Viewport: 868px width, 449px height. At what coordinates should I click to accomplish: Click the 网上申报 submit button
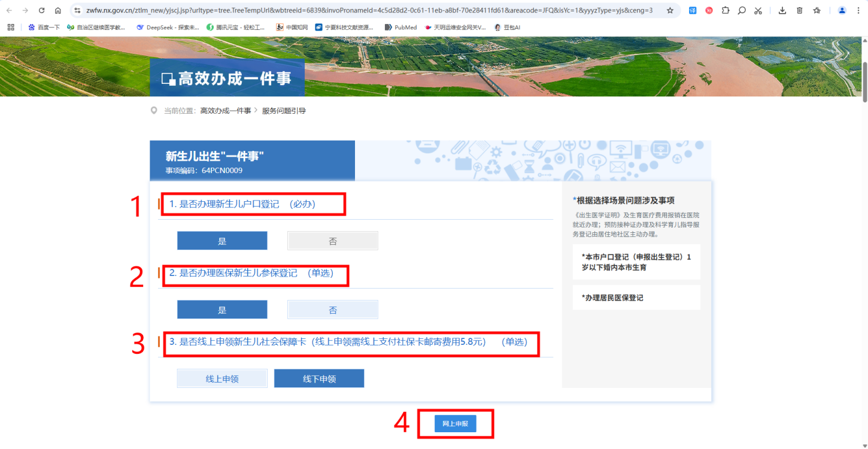(x=455, y=423)
